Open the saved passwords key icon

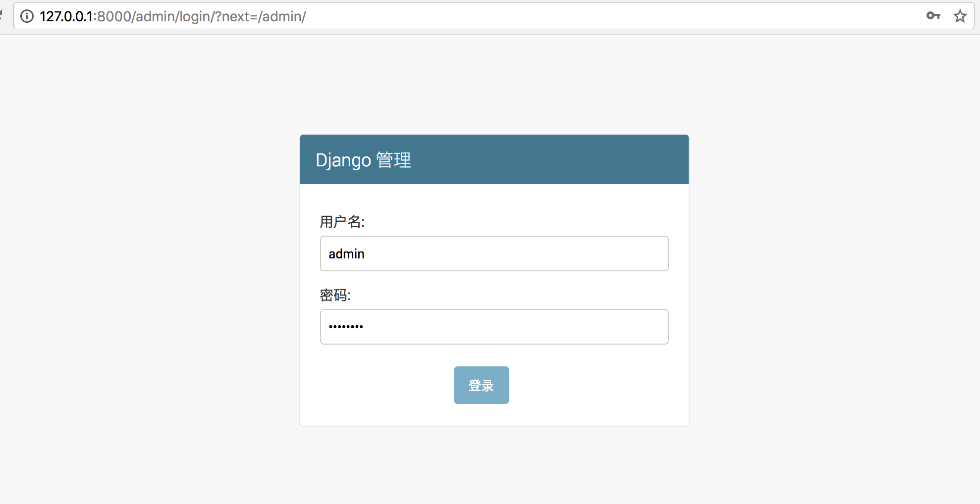pyautogui.click(x=933, y=16)
